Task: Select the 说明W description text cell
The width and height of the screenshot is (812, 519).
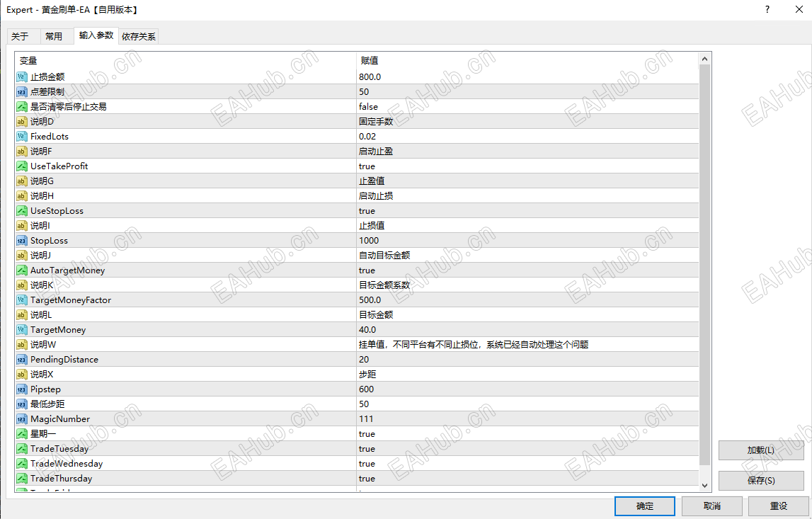Action: [527, 344]
